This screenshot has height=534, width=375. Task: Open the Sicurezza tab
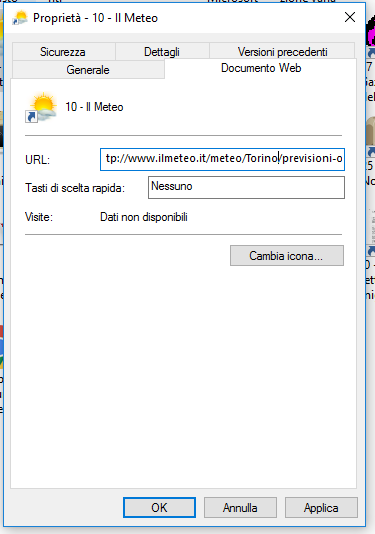(63, 52)
